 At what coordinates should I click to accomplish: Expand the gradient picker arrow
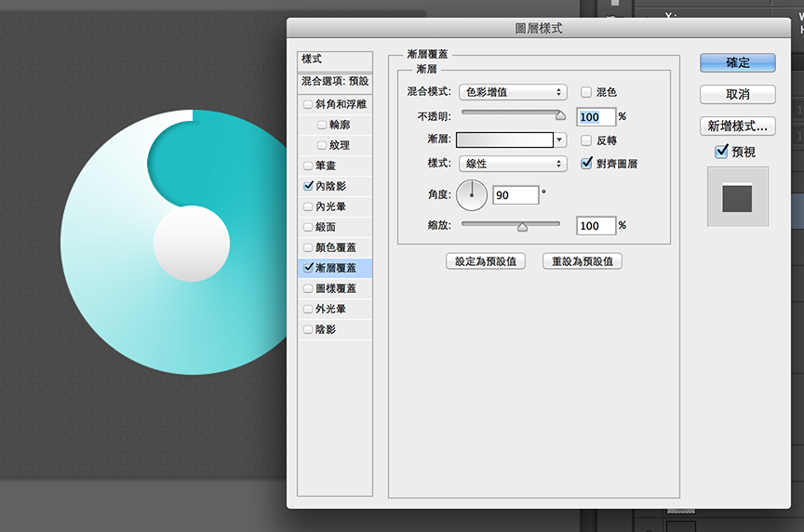(560, 140)
